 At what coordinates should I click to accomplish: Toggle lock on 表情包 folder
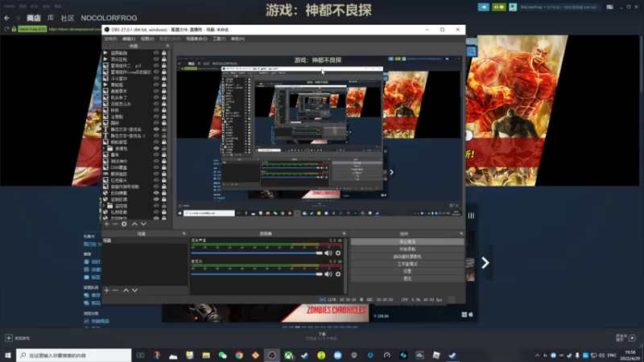164,148
